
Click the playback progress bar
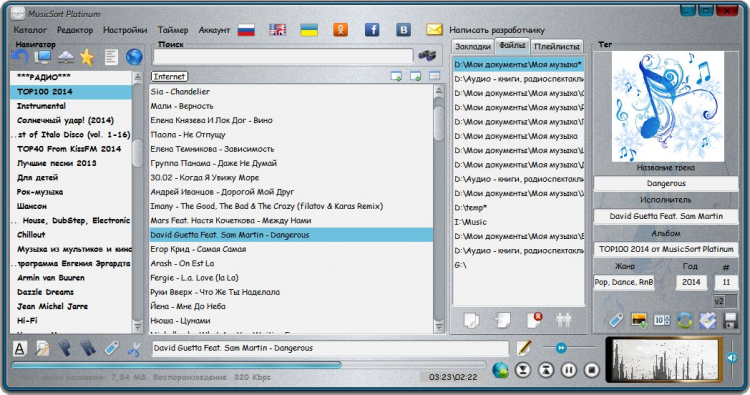(x=248, y=365)
